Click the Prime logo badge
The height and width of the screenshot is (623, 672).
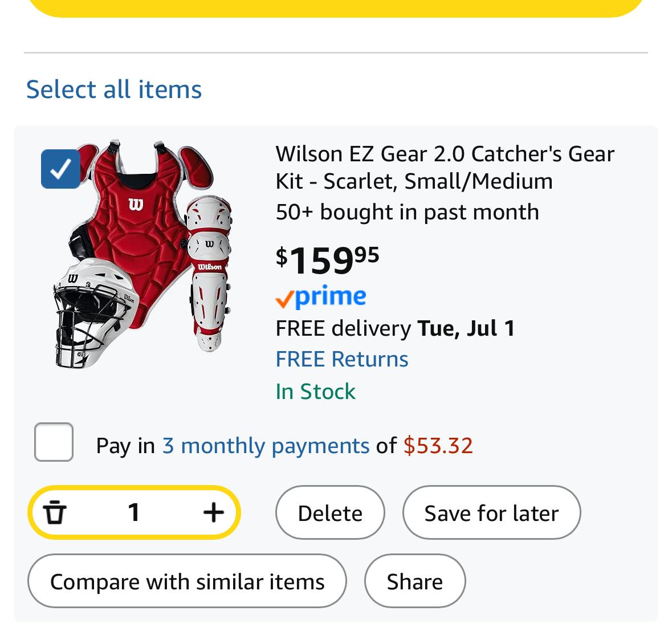pyautogui.click(x=321, y=297)
